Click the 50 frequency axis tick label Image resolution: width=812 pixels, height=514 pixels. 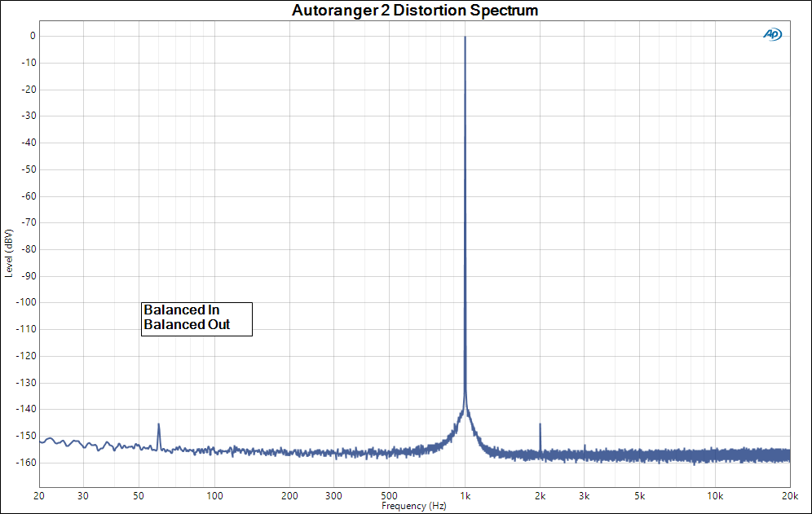pyautogui.click(x=139, y=496)
